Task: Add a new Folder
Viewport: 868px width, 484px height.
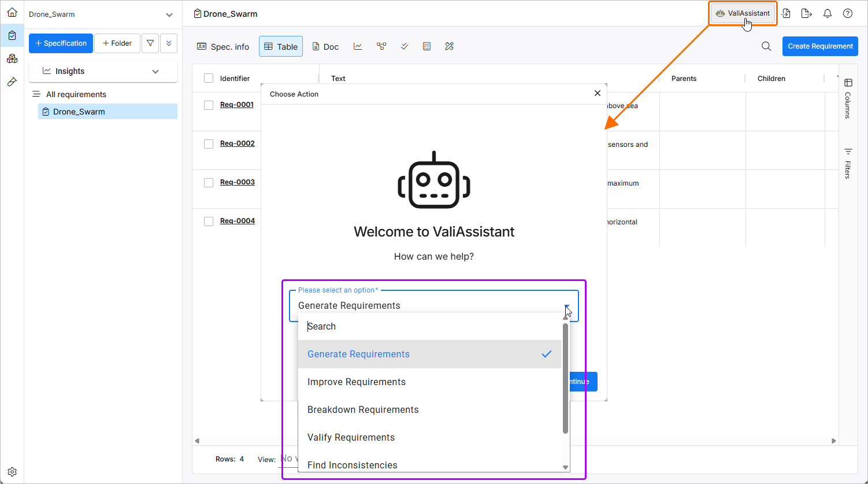Action: pyautogui.click(x=117, y=43)
